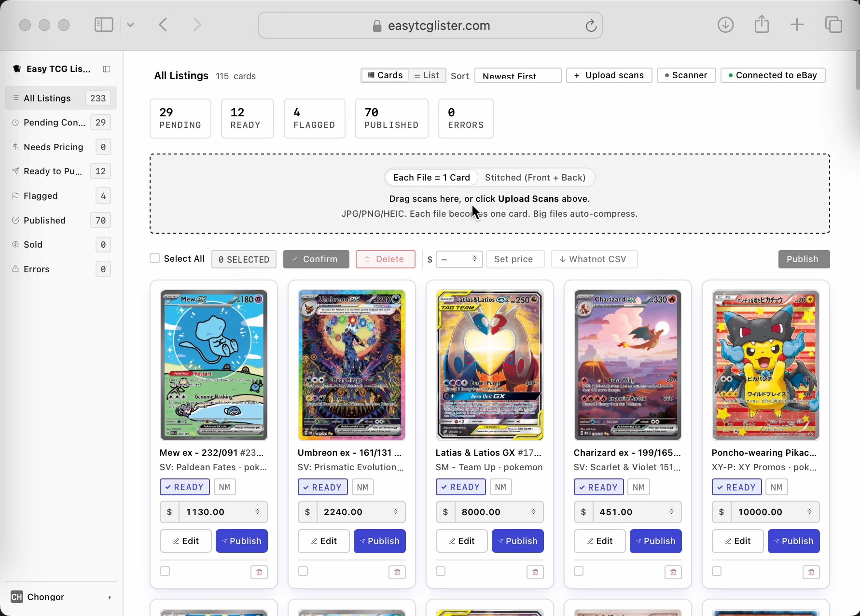Image resolution: width=860 pixels, height=616 pixels.
Task: Select the Poncho-wearing Pikachu card checkbox
Action: 717,571
